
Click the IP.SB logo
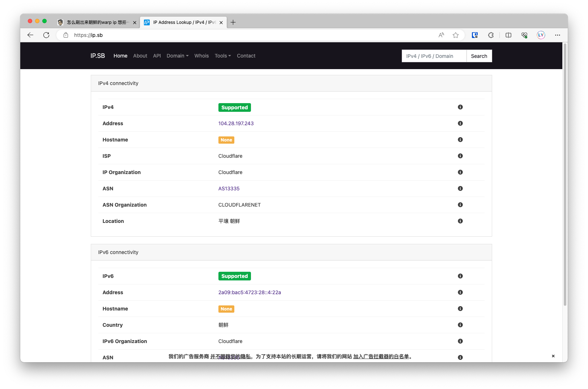coord(98,56)
